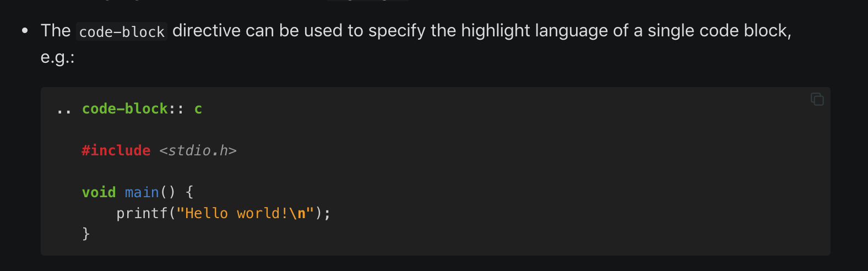Click the inline code-block literal in the sentence
This screenshot has width=868, height=271.
[122, 32]
